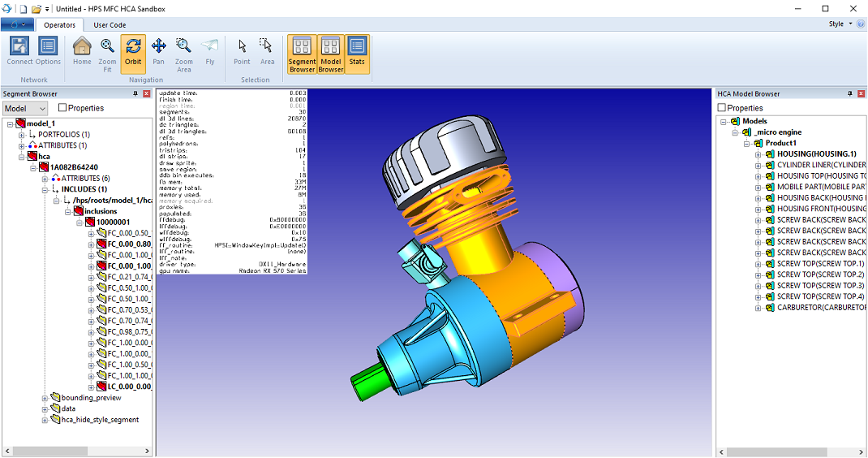Switch to the User Code tab
Image resolution: width=868 pixels, height=458 pixels.
[x=110, y=24]
